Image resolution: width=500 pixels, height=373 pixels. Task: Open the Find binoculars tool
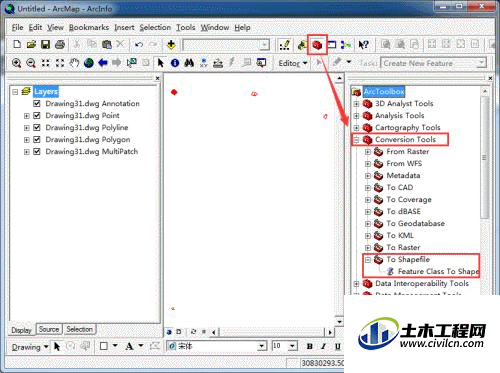point(189,63)
